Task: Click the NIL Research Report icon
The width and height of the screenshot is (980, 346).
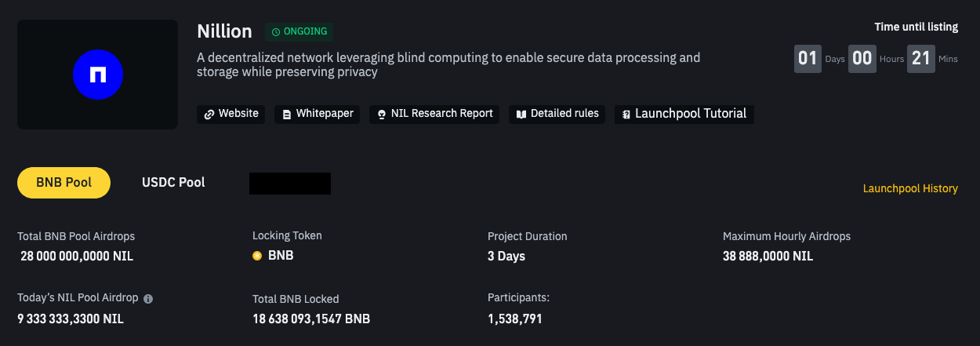Action: [382, 114]
